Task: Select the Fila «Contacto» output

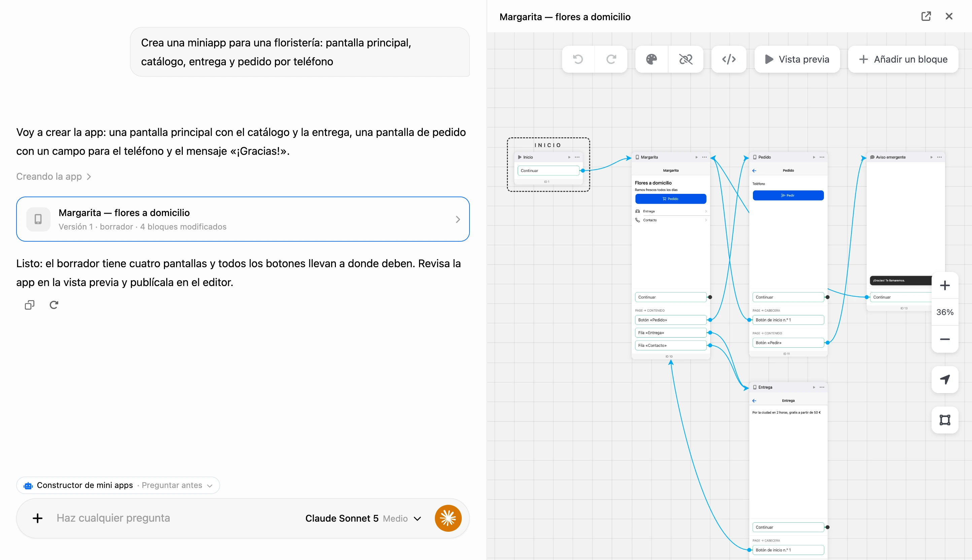Action: 670,345
